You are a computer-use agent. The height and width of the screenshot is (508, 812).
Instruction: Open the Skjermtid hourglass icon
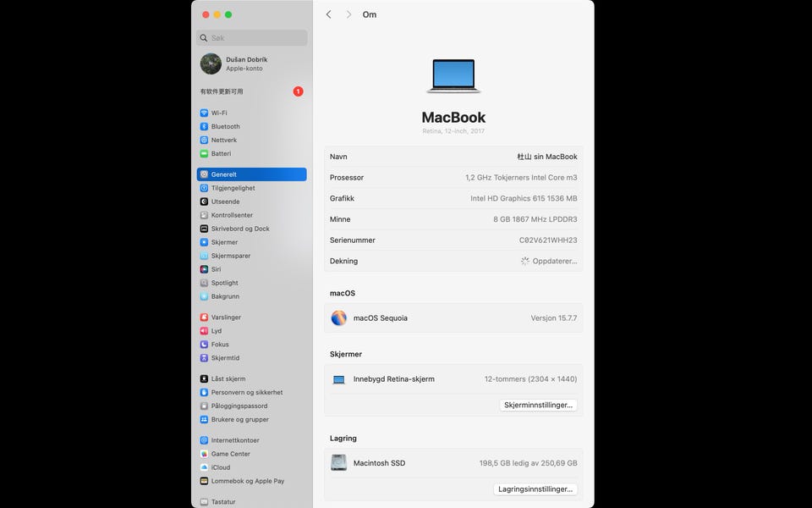coord(204,357)
